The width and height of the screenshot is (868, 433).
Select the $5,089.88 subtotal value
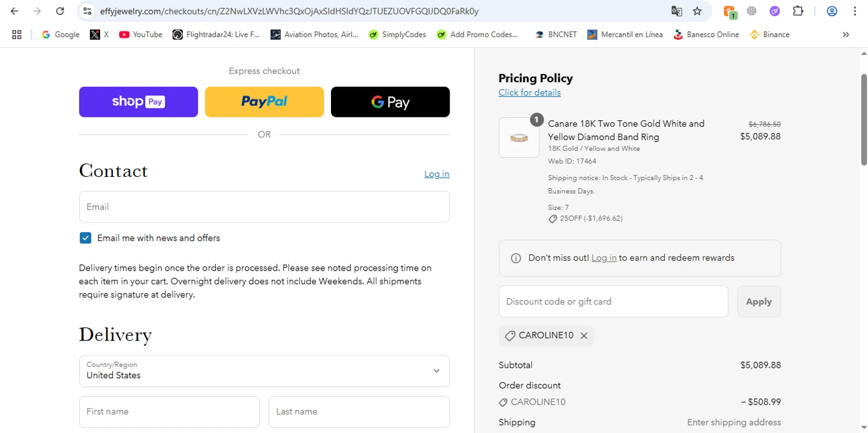[760, 365]
